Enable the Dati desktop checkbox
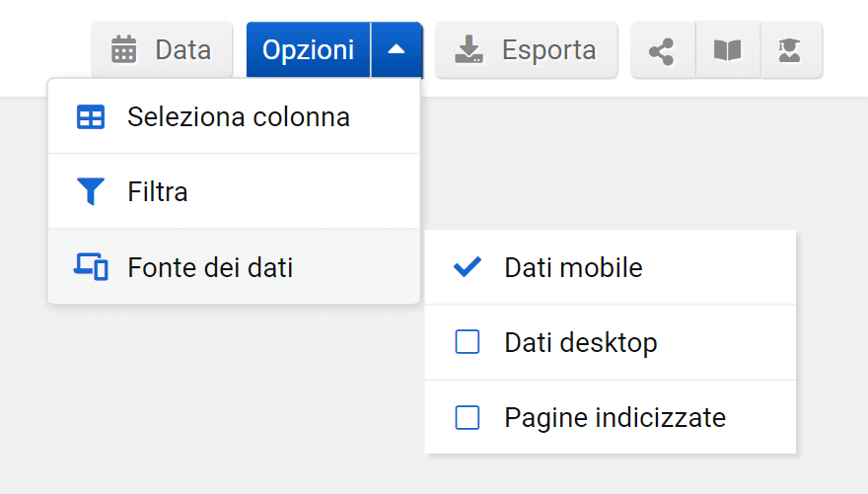 point(468,342)
